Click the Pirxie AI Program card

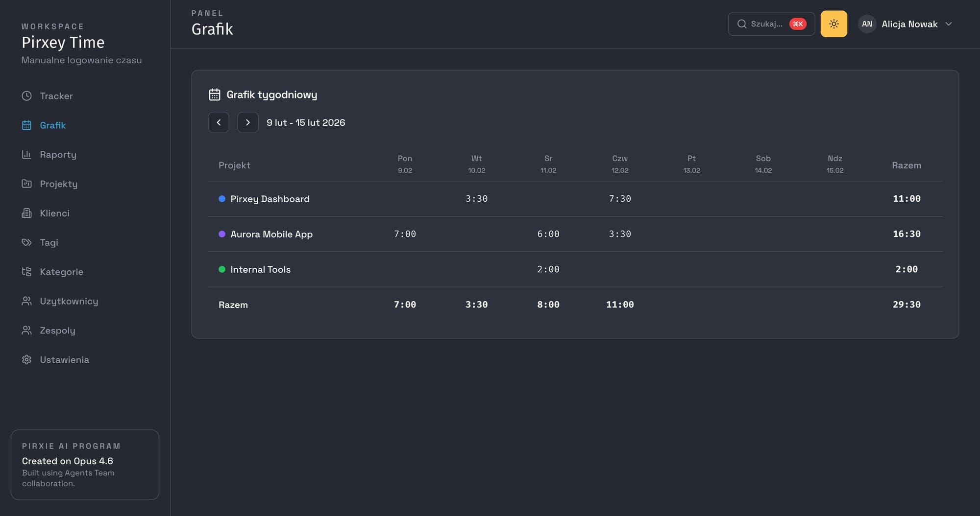(x=85, y=465)
